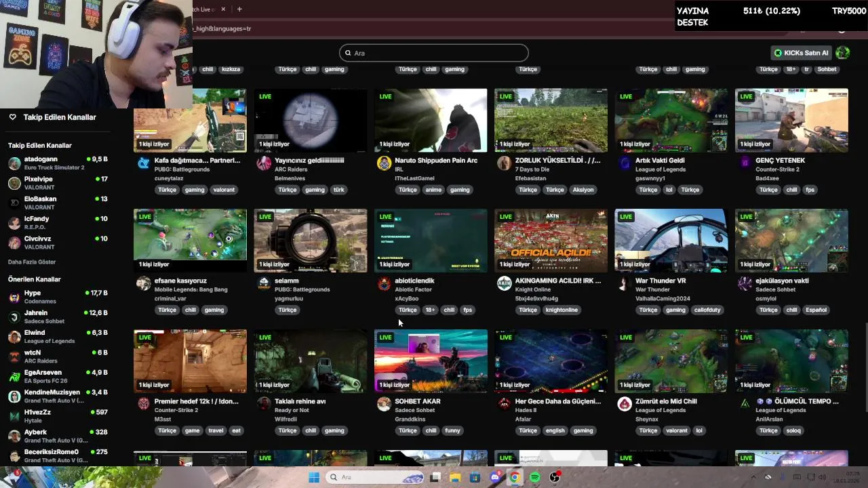The height and width of the screenshot is (488, 868).
Task: Open Ayberk's avatar in recommended channels
Action: pos(14,436)
